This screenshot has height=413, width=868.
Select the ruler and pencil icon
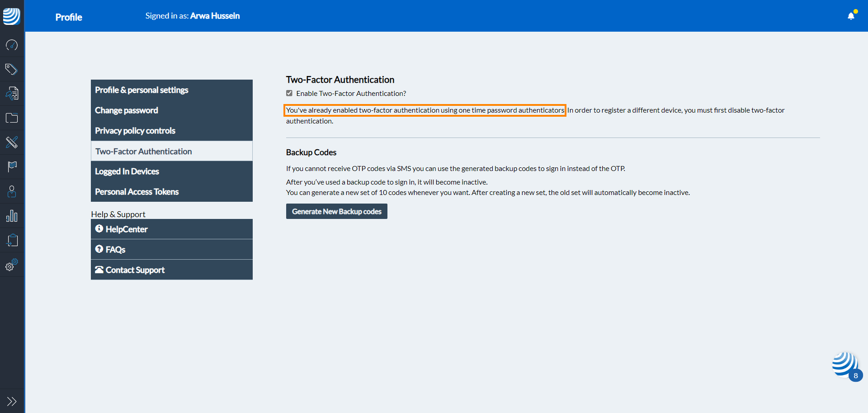point(12,142)
